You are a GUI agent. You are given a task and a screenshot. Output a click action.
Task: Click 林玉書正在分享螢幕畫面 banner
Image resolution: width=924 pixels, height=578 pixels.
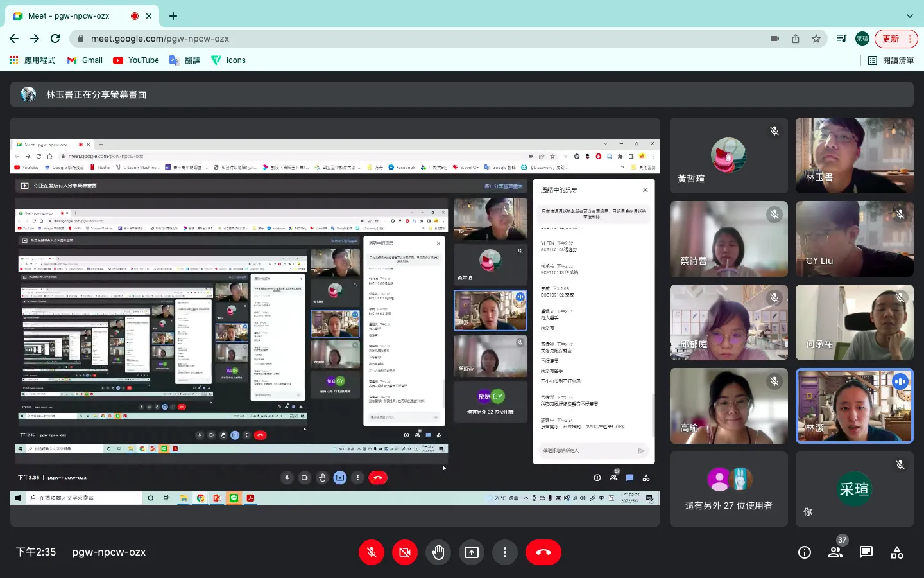[462, 94]
